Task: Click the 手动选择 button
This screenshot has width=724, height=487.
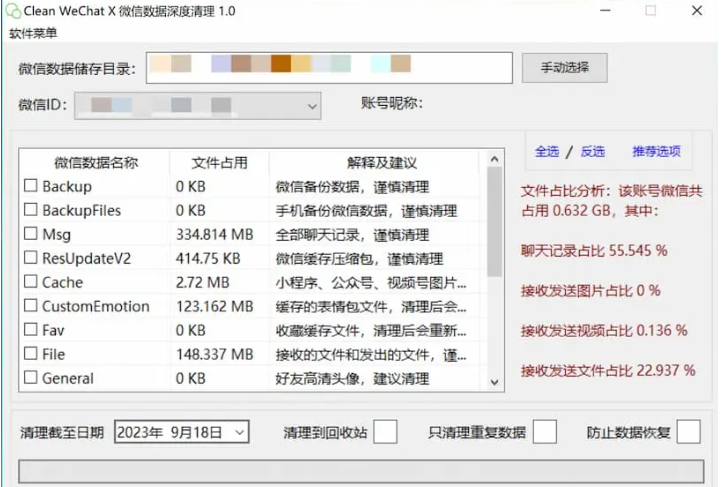Action: coord(564,68)
